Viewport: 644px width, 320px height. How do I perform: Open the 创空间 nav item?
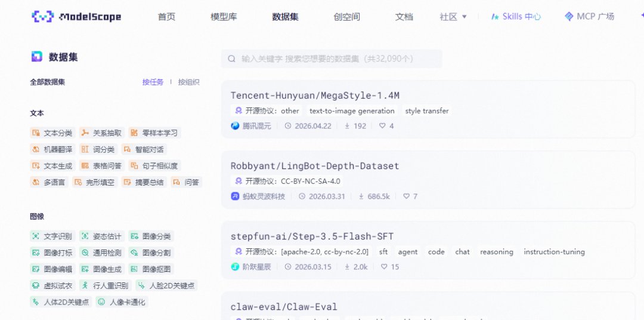[x=346, y=17]
